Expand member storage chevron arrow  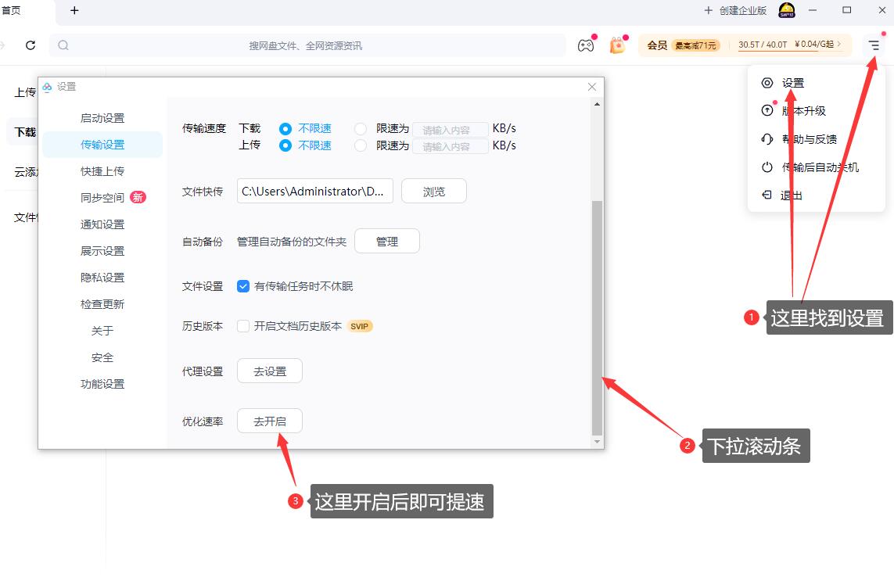pyautogui.click(x=839, y=44)
